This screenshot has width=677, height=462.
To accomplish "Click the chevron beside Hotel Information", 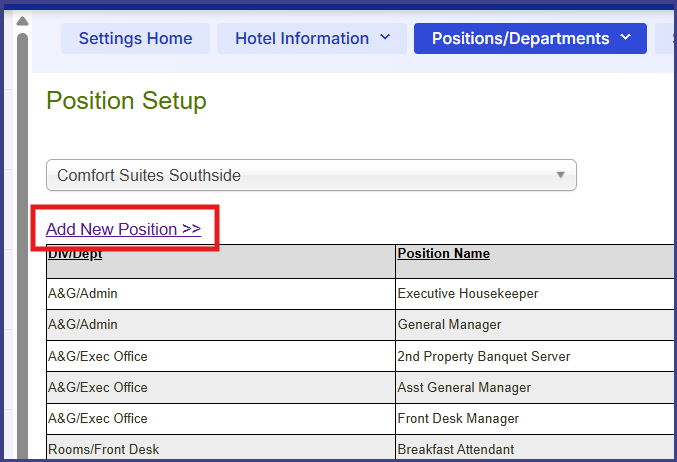I will pyautogui.click(x=385, y=39).
